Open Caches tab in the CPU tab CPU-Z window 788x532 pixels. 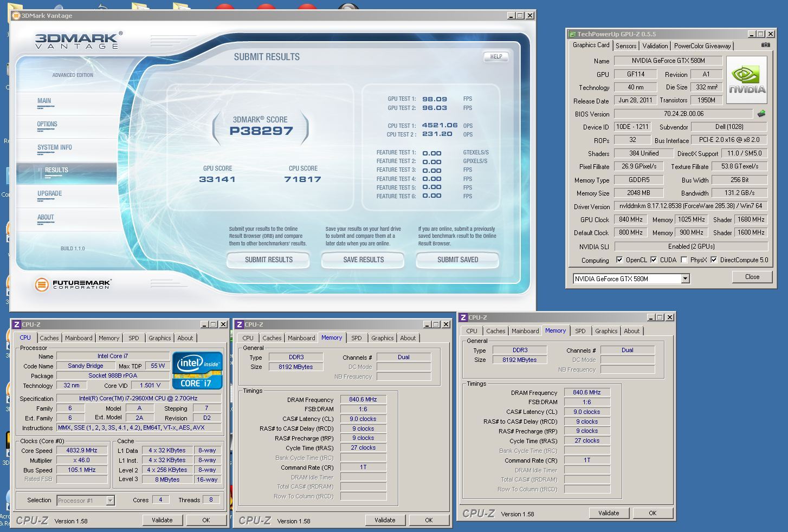point(49,338)
